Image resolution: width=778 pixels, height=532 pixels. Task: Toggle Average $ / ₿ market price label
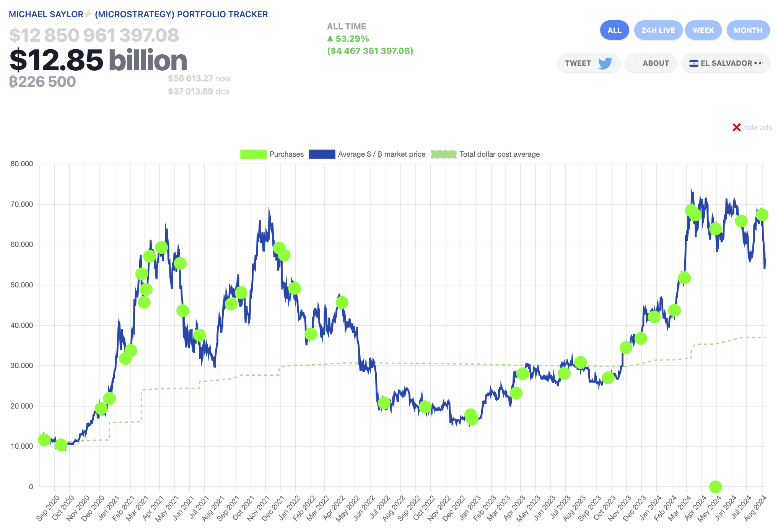381,154
